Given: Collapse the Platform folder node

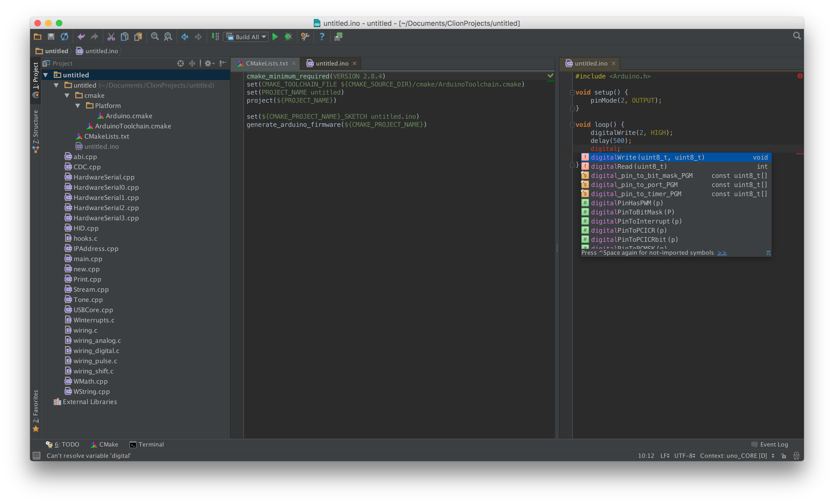Looking at the screenshot, I should click(x=78, y=106).
